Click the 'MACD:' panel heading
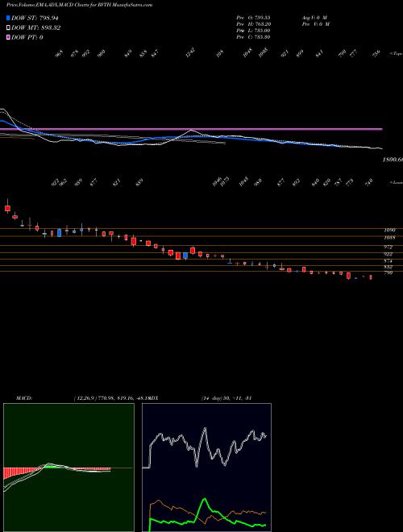This screenshot has width=403, height=532. tap(24, 398)
